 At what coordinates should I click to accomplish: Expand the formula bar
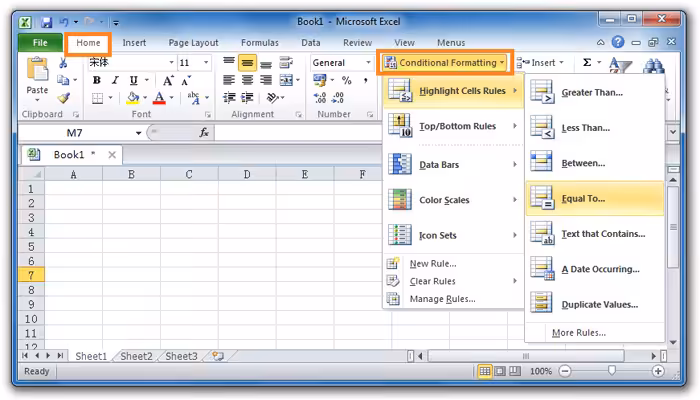(x=672, y=132)
